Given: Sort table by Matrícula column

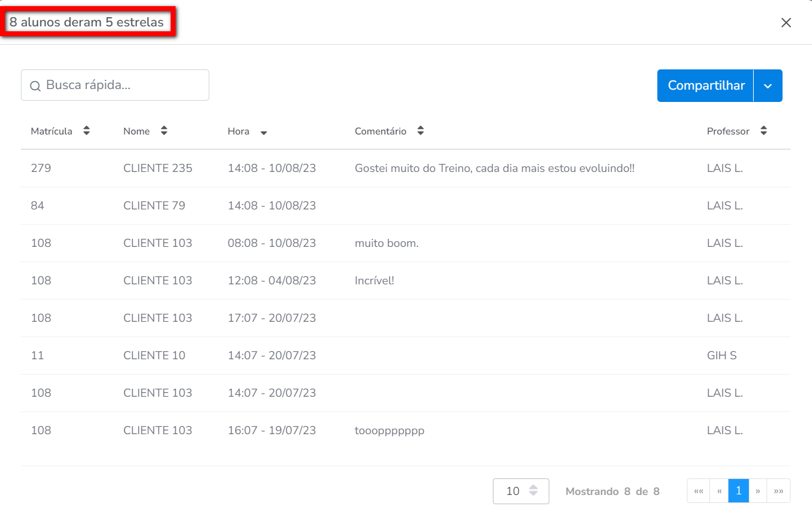Looking at the screenshot, I should click(87, 131).
